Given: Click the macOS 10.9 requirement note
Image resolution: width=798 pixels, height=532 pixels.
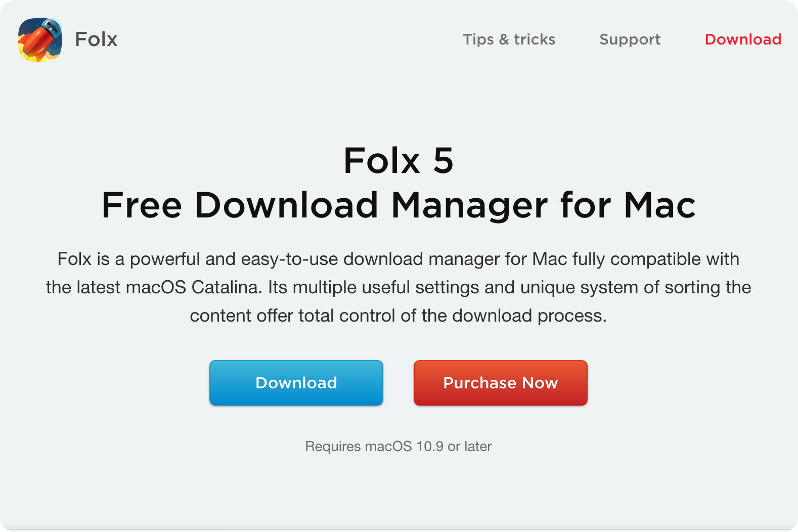Looking at the screenshot, I should click(x=398, y=447).
